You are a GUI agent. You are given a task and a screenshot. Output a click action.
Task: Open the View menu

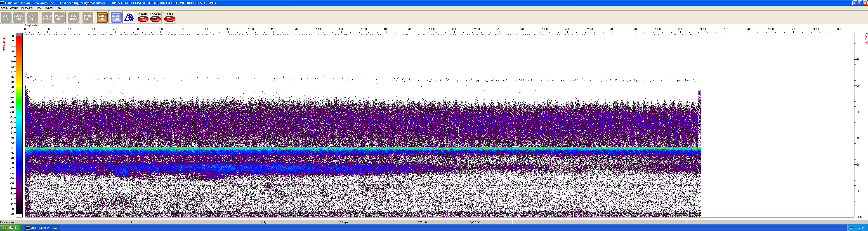pyautogui.click(x=38, y=8)
